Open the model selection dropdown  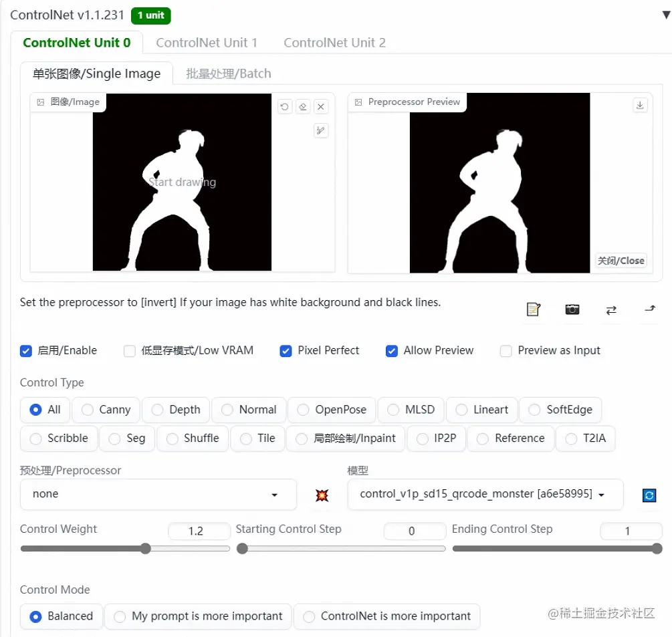pos(485,495)
